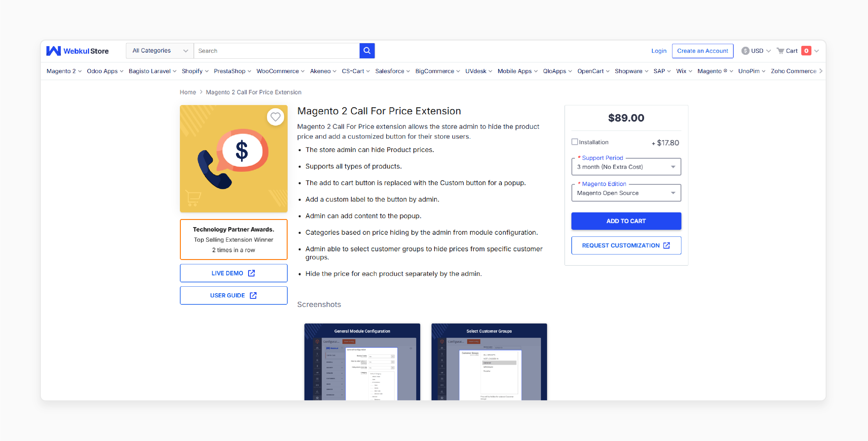Open the Shopware menu
868x441 pixels.
point(631,71)
